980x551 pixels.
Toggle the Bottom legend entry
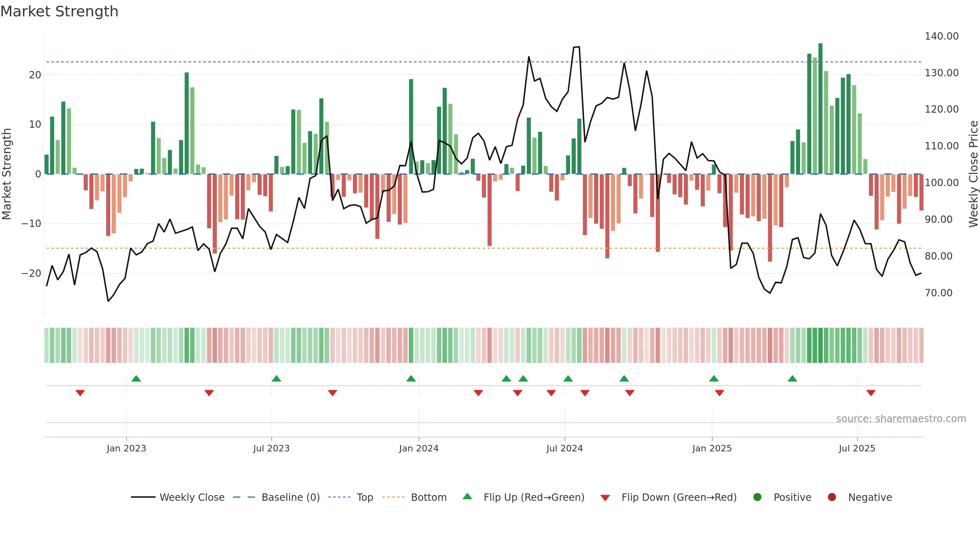tap(414, 497)
